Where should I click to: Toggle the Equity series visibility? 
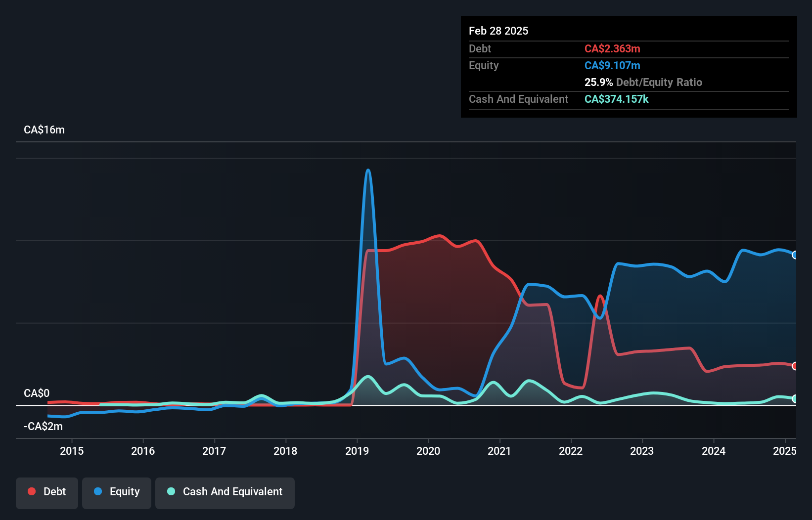tap(116, 492)
